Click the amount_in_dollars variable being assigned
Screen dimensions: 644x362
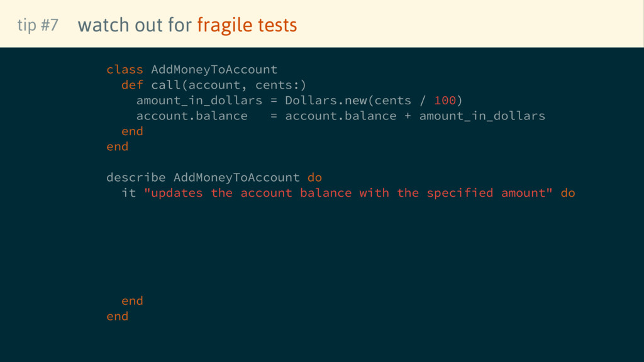pyautogui.click(x=199, y=101)
